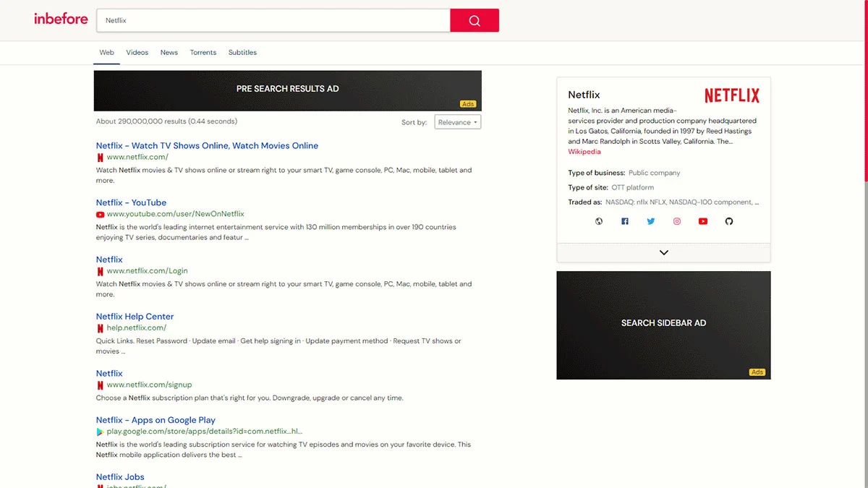Click Google Play favicon beside play.google.com result
The image size is (868, 488).
[x=101, y=432]
